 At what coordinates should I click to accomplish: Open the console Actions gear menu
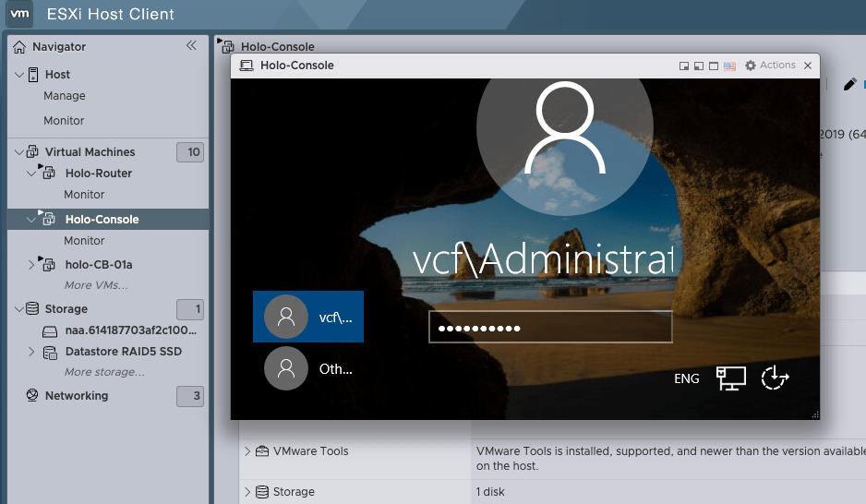click(770, 66)
